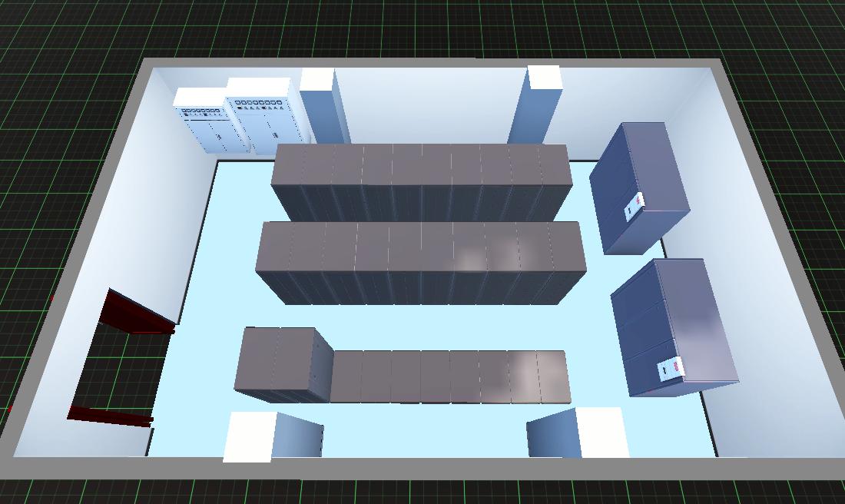This screenshot has height=504, width=845.
Task: Select the low cabinets in the front row
Action: (x=449, y=376)
